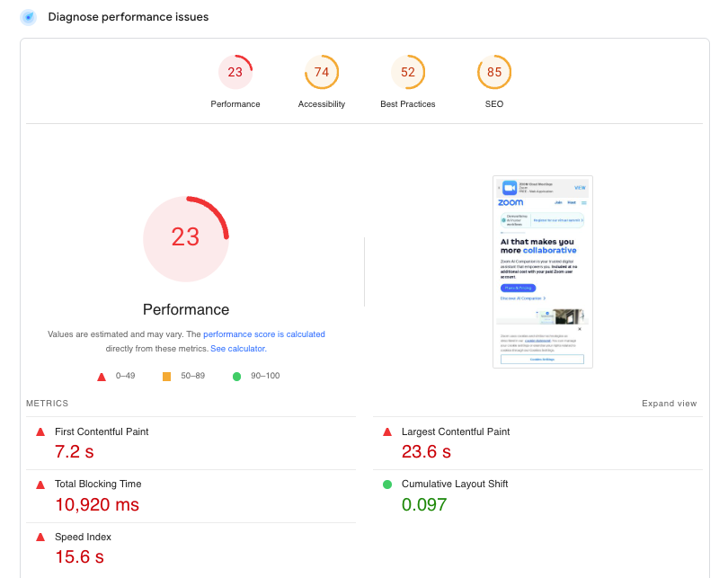Click the '23.6 s' value

click(426, 452)
